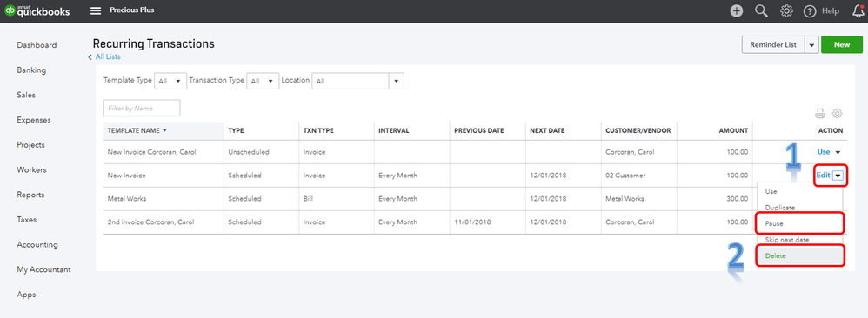Print the recurring transactions list
The height and width of the screenshot is (318, 868).
820,114
